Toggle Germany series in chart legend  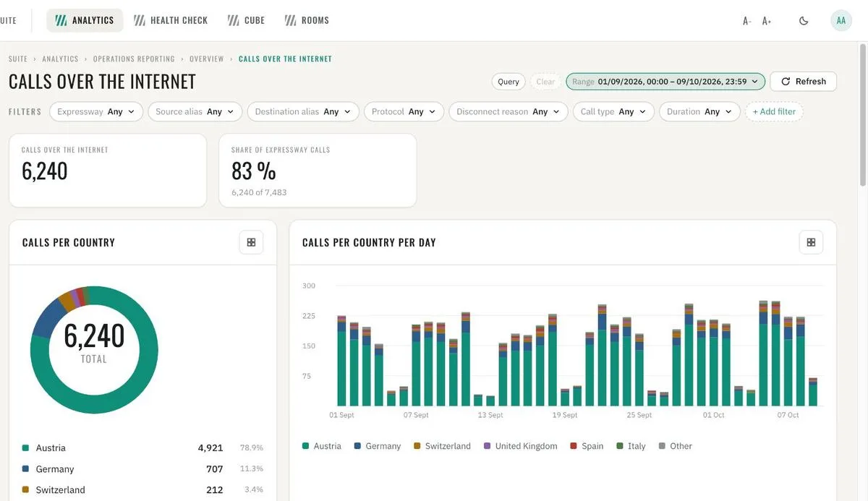click(x=378, y=446)
